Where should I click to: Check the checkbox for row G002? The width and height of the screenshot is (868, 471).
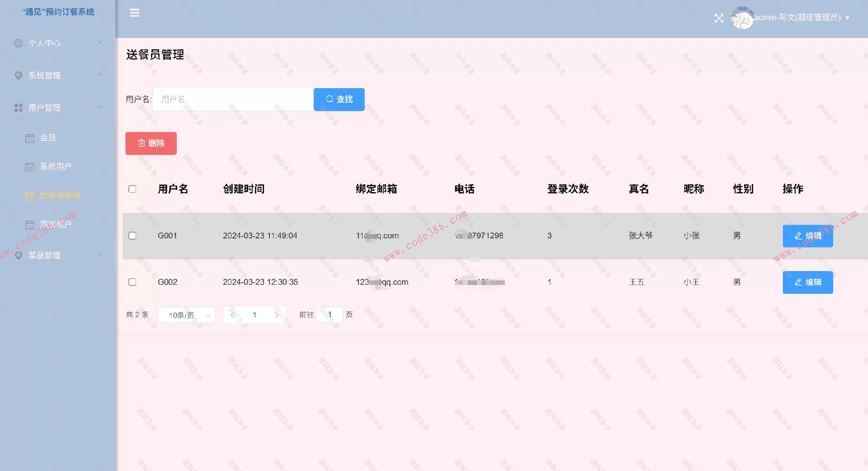click(x=132, y=282)
